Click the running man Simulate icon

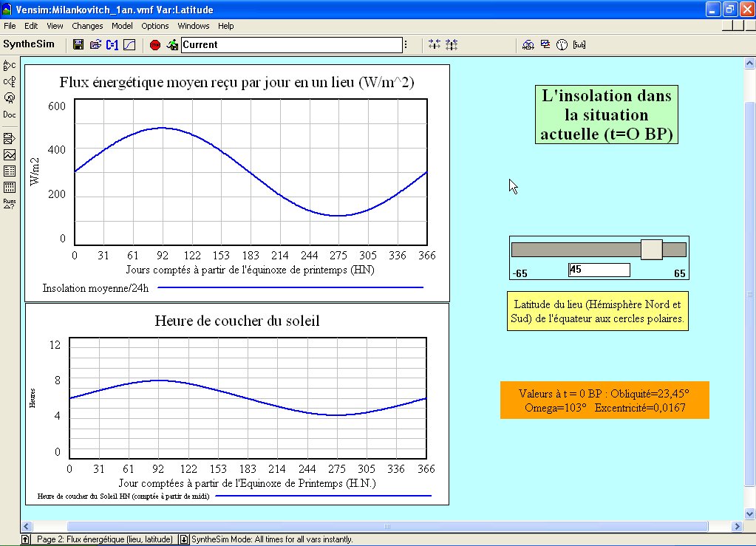(x=172, y=44)
